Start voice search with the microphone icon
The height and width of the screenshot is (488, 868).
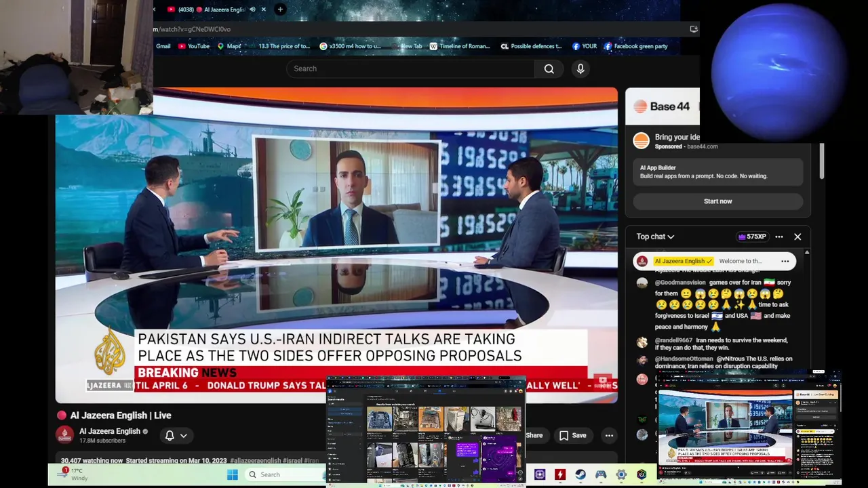tap(580, 68)
